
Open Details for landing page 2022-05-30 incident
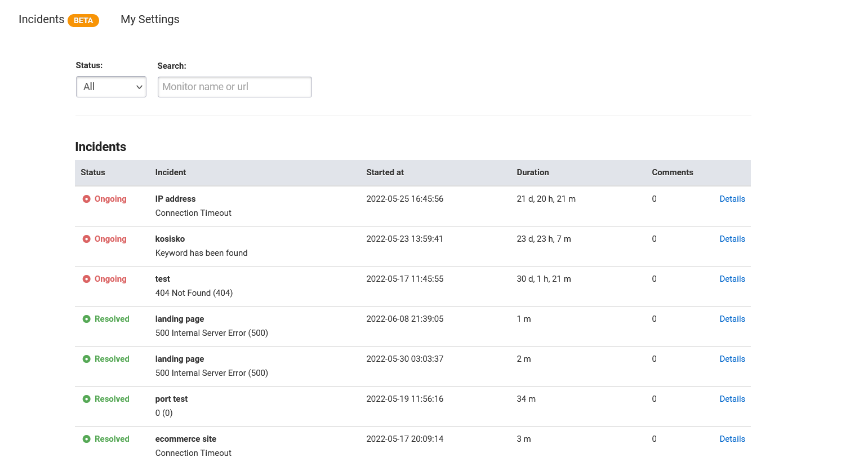[732, 359]
